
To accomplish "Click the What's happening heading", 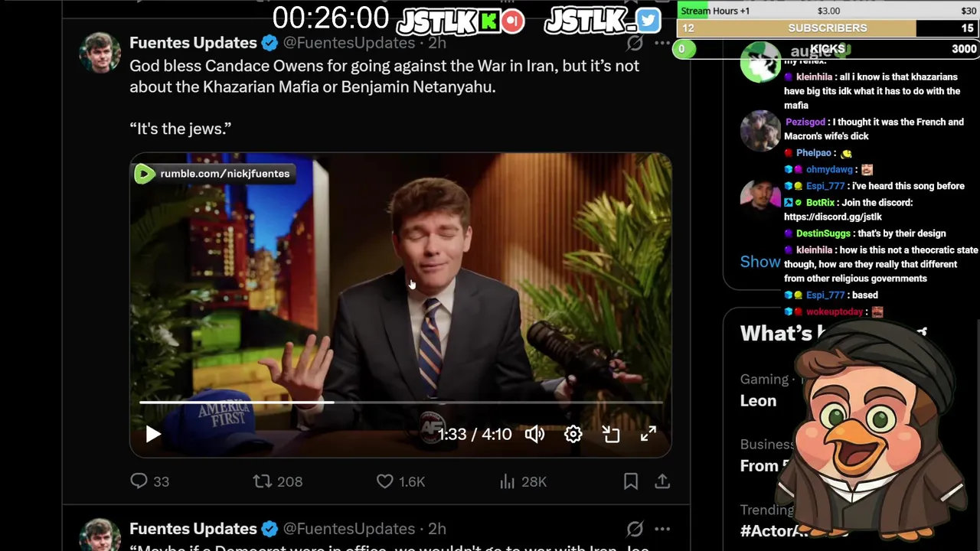I will pos(833,334).
